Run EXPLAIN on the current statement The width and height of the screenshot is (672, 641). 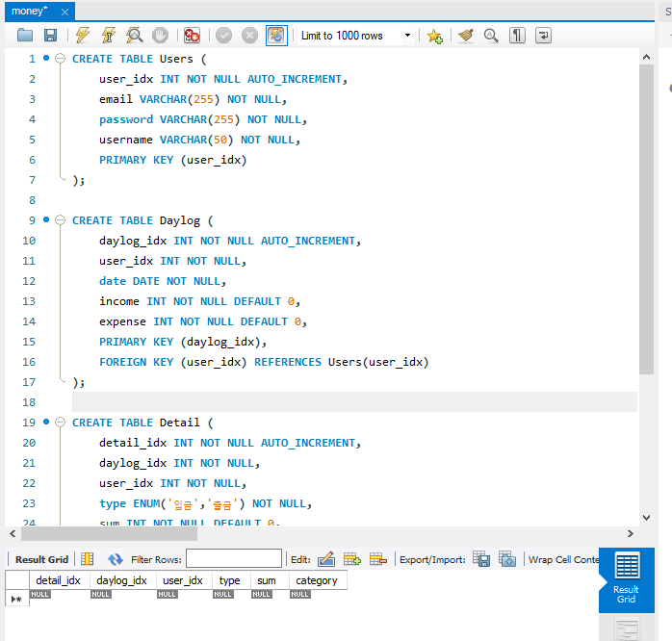tap(135, 36)
